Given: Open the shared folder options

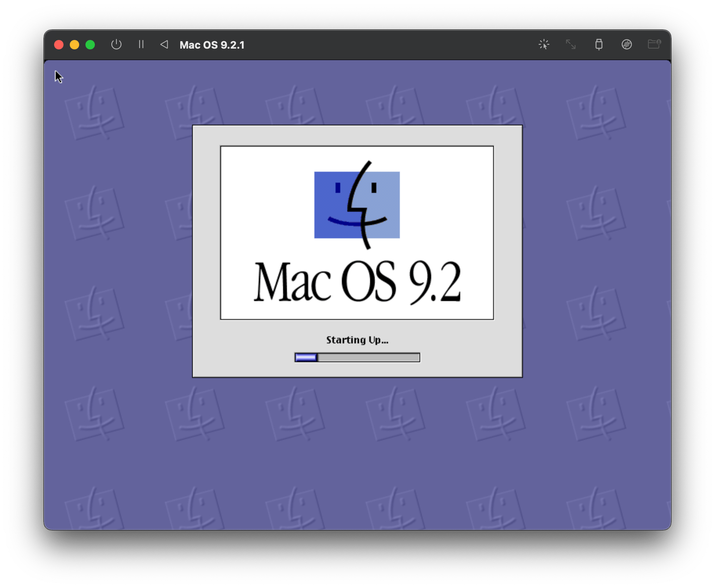Looking at the screenshot, I should click(654, 44).
